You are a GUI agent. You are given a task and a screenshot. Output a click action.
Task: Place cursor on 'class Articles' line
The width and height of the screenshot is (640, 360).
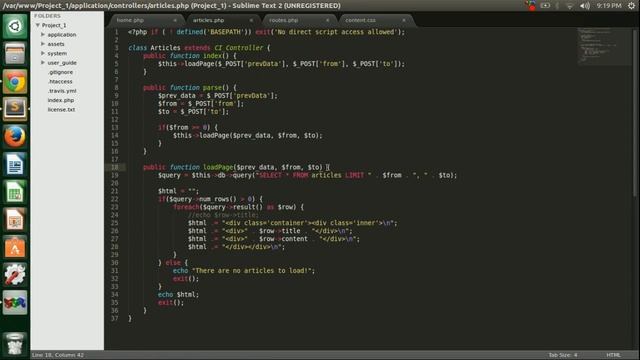199,48
